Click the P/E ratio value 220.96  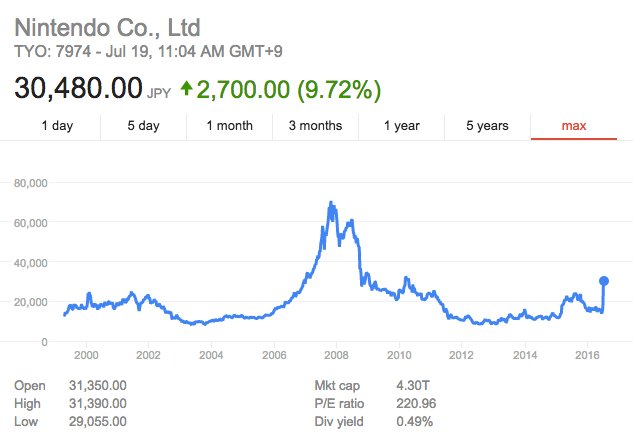click(391, 403)
